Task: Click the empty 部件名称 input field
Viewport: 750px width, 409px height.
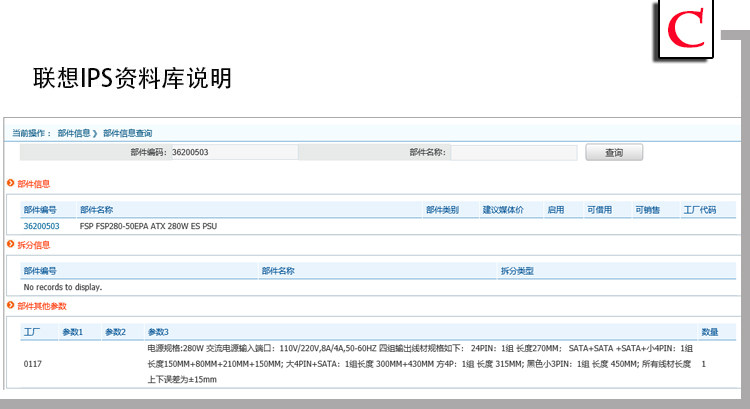Action: pyautogui.click(x=514, y=153)
